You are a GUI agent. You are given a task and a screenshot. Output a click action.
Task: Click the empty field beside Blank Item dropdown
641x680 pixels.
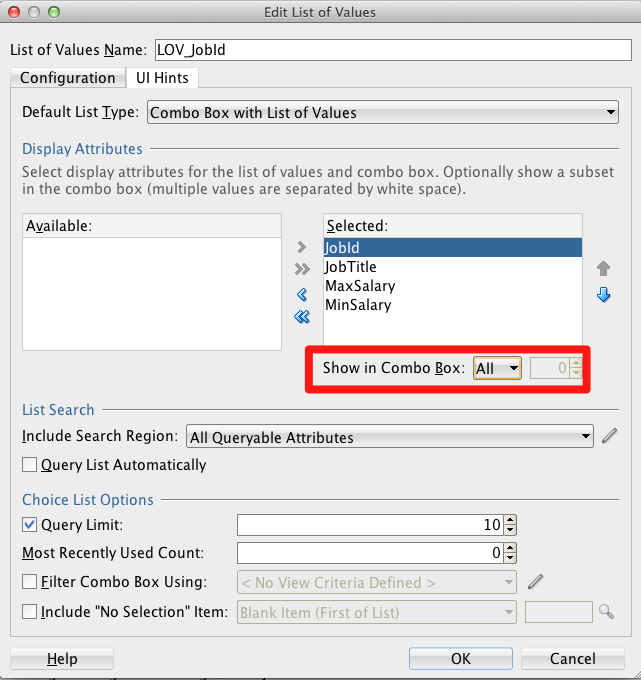(559, 612)
